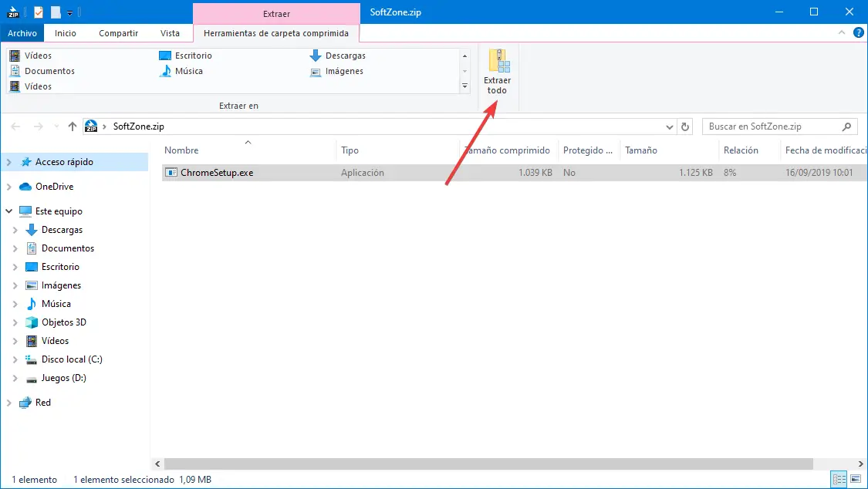Collapse the Este equipo tree node

[x=8, y=211]
